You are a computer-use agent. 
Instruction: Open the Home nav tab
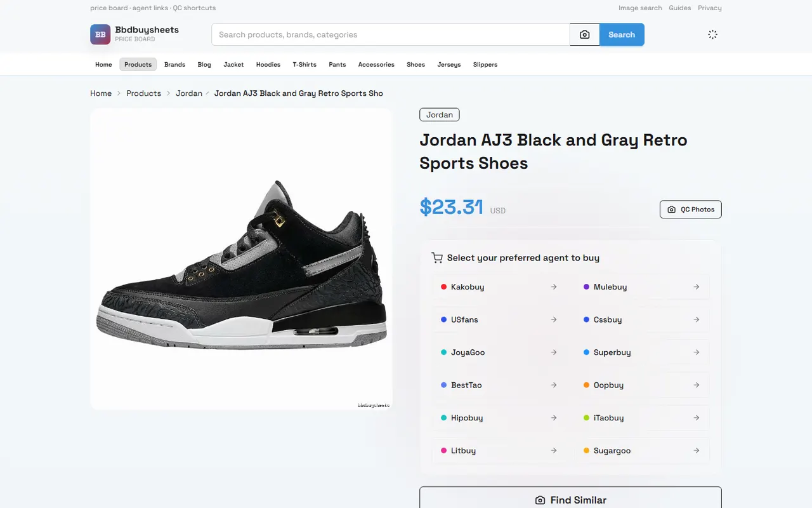103,65
